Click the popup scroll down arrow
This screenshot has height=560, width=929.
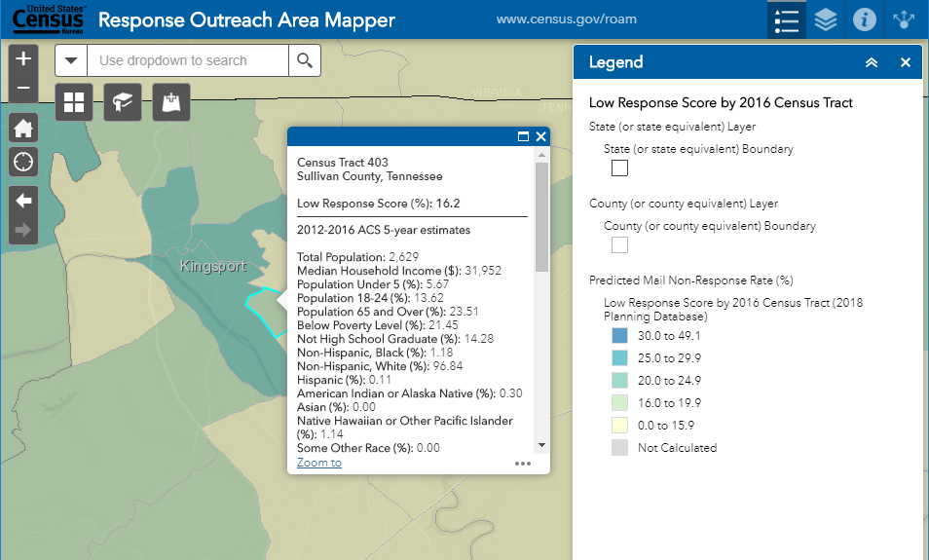(x=541, y=445)
